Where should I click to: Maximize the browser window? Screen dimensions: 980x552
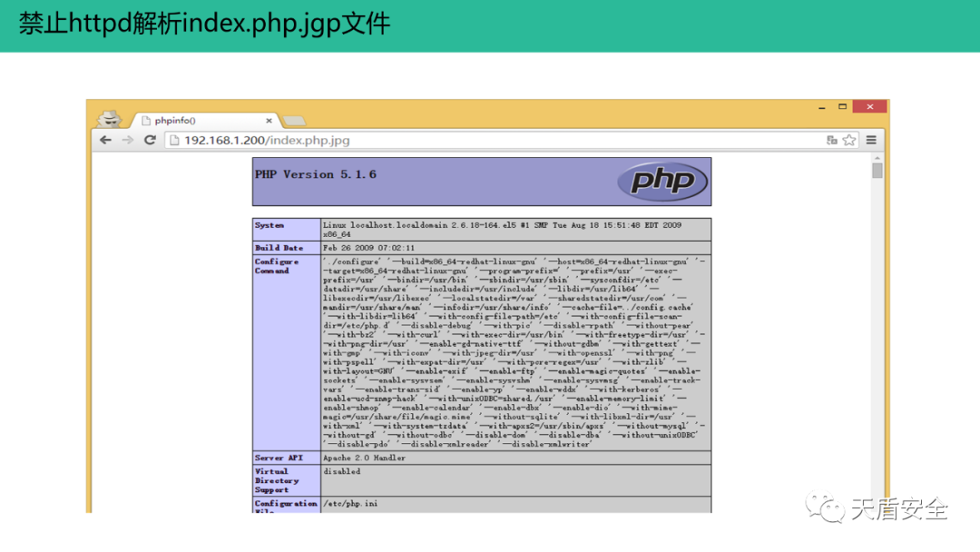(842, 107)
